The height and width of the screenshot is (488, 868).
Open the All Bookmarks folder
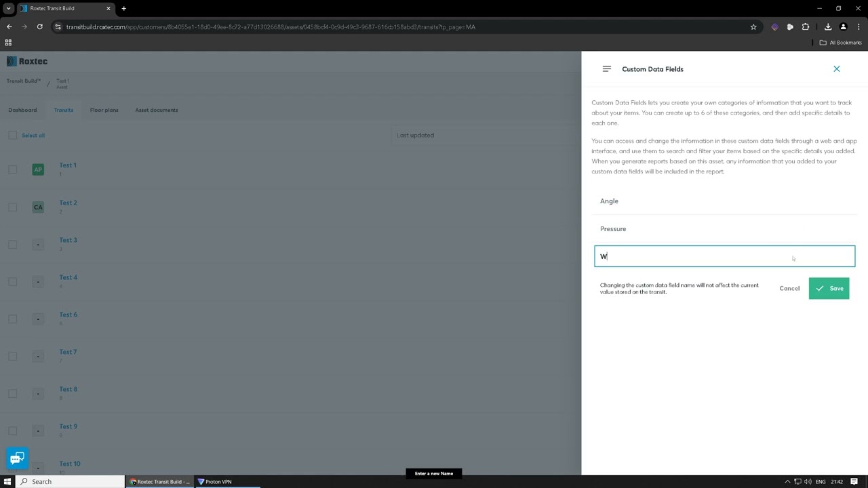(841, 43)
